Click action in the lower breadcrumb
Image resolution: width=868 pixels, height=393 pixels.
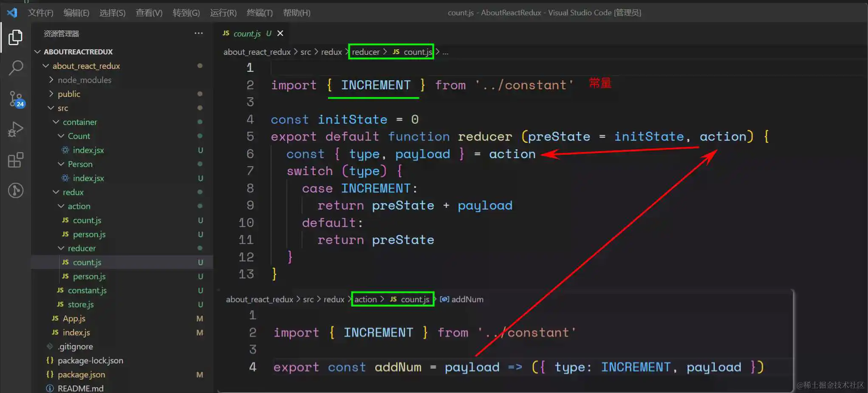tap(365, 299)
